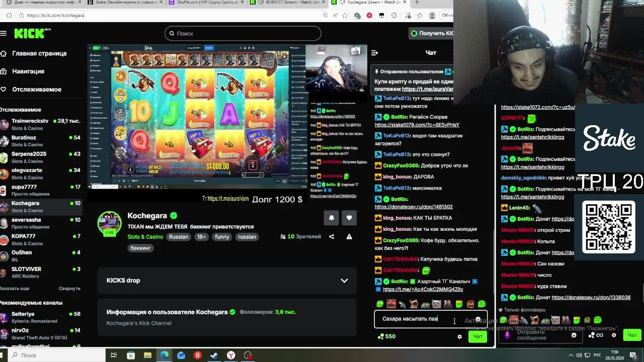The height and width of the screenshot is (362, 644).
Task: Click the heart follow icon
Action: [349, 218]
